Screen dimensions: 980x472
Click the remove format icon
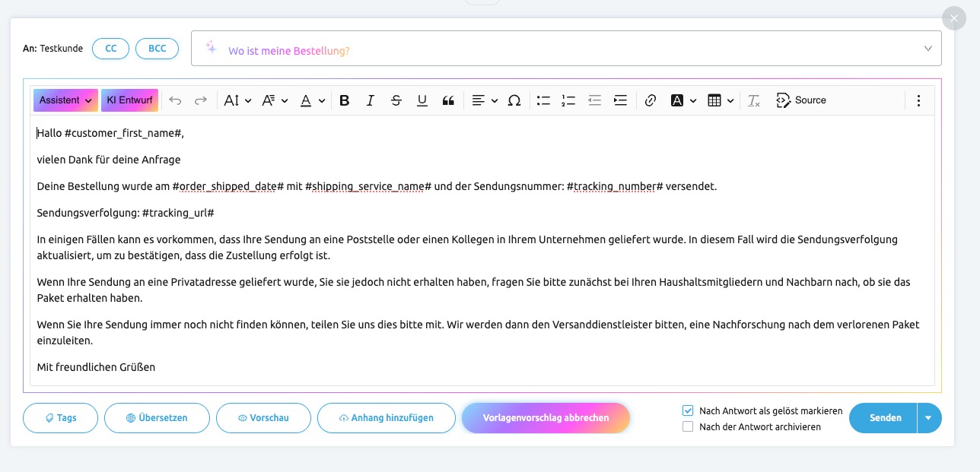tap(753, 100)
